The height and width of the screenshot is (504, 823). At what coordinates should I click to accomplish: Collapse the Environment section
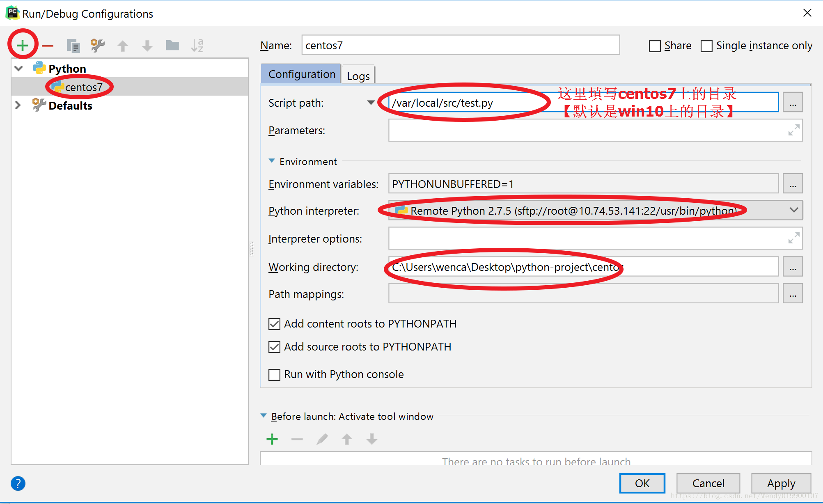tap(272, 161)
